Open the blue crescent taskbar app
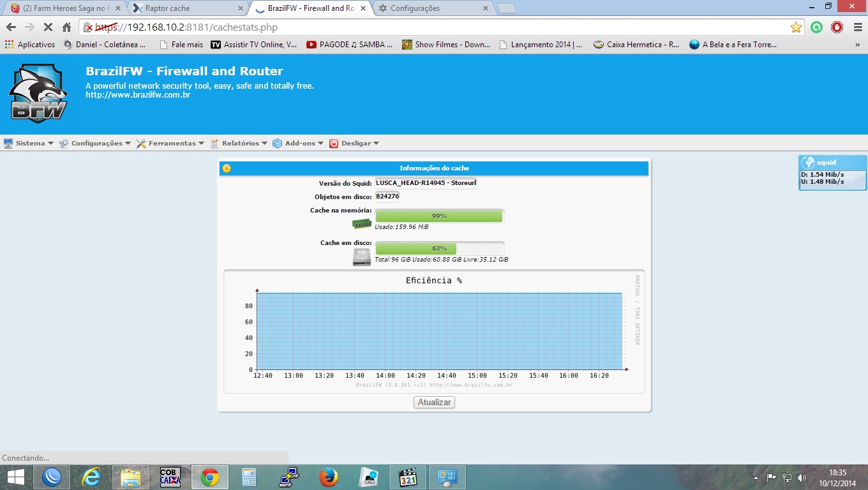The height and width of the screenshot is (490, 868). coord(52,477)
